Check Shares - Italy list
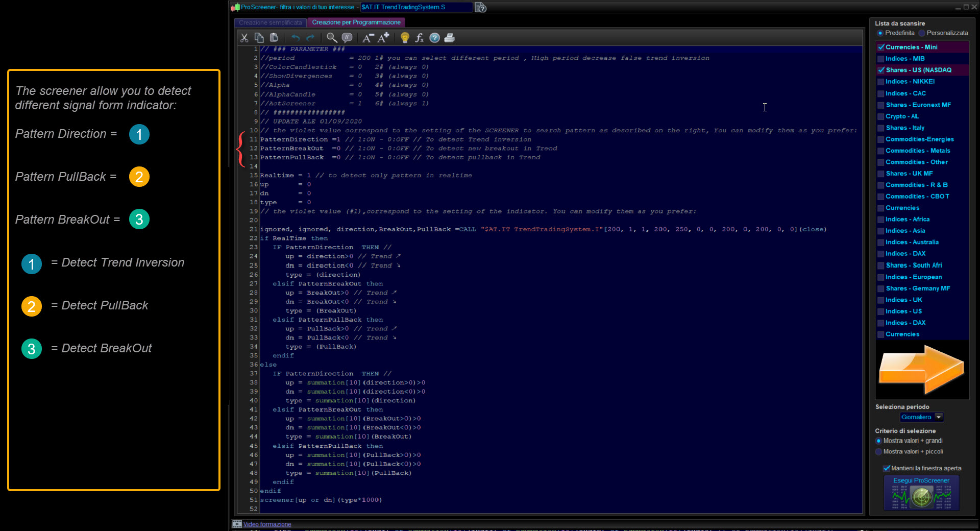The image size is (980, 531). click(x=881, y=128)
